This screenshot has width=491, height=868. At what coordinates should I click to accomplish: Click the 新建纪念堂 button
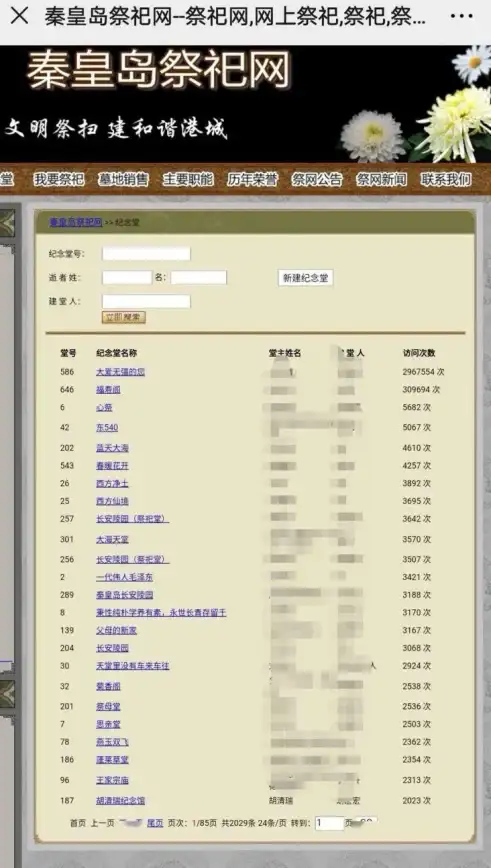pyautogui.click(x=306, y=278)
